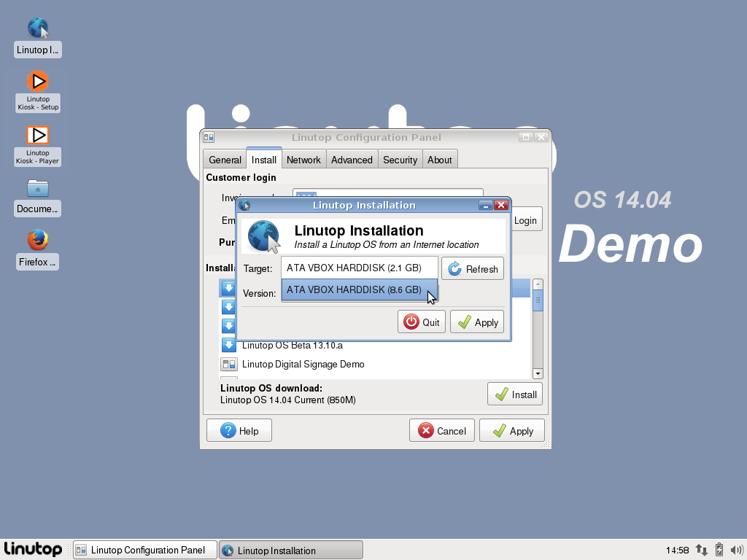
Task: Choose ATA VBOX HARDDISK (8.6 GB) target
Action: point(359,289)
